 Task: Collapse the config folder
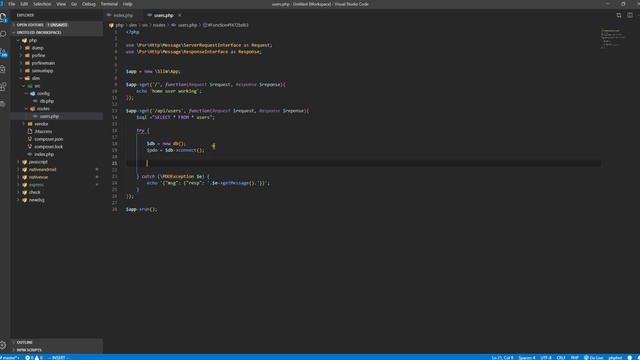(57, 93)
